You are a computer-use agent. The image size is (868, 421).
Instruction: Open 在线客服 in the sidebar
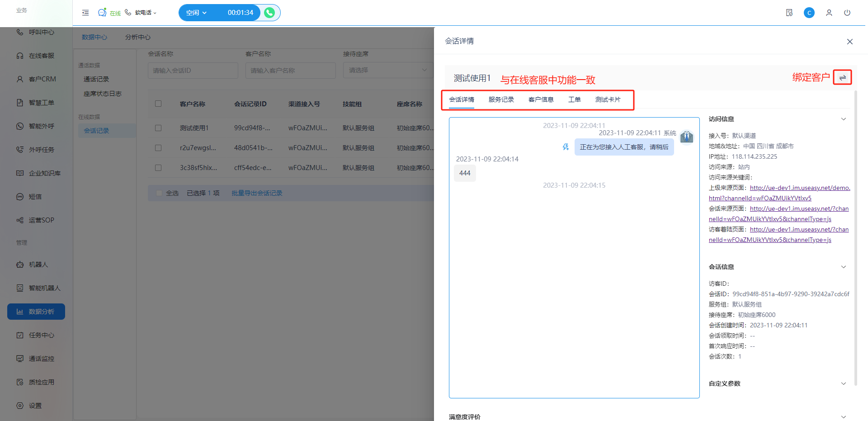pyautogui.click(x=36, y=56)
